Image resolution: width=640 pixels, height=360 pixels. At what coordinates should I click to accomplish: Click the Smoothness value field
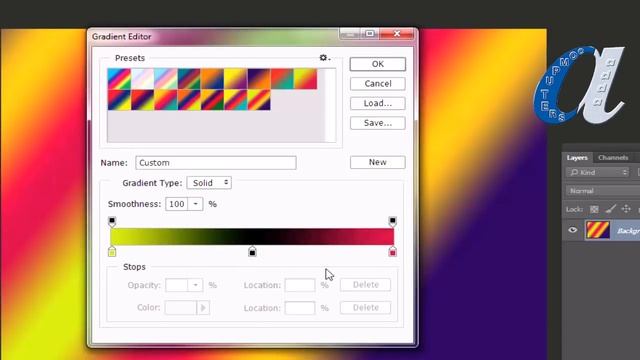[x=177, y=204]
